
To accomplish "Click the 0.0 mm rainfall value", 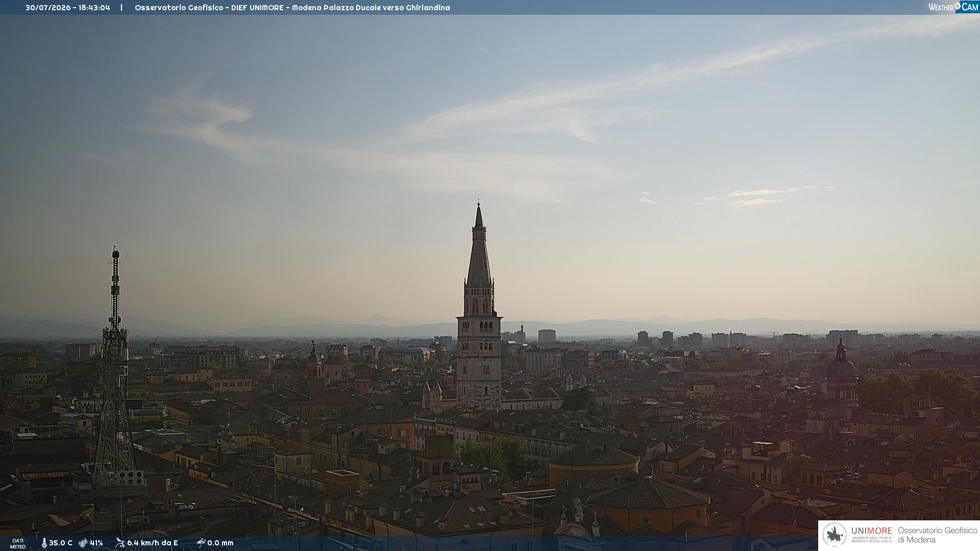I will point(220,543).
